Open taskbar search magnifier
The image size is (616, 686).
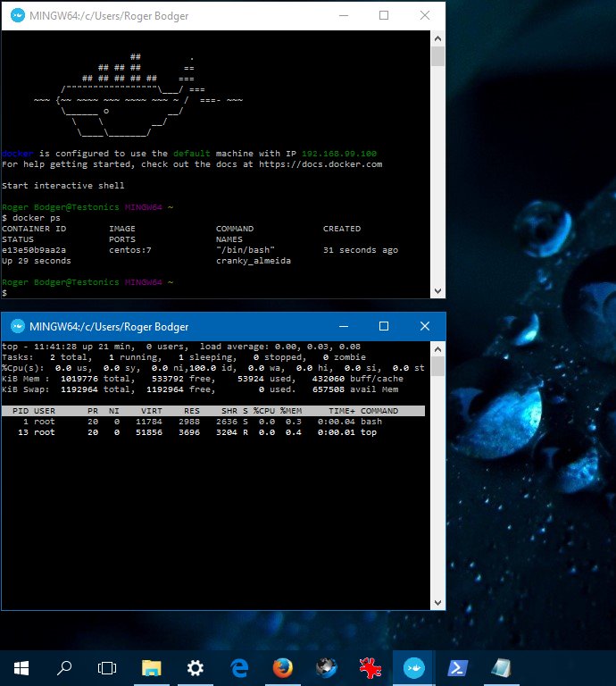pyautogui.click(x=64, y=668)
